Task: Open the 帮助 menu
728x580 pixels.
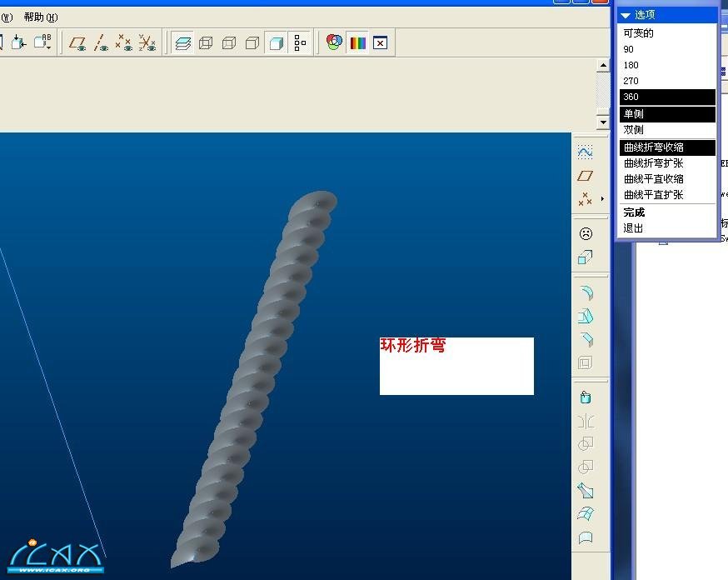Action: [40, 17]
